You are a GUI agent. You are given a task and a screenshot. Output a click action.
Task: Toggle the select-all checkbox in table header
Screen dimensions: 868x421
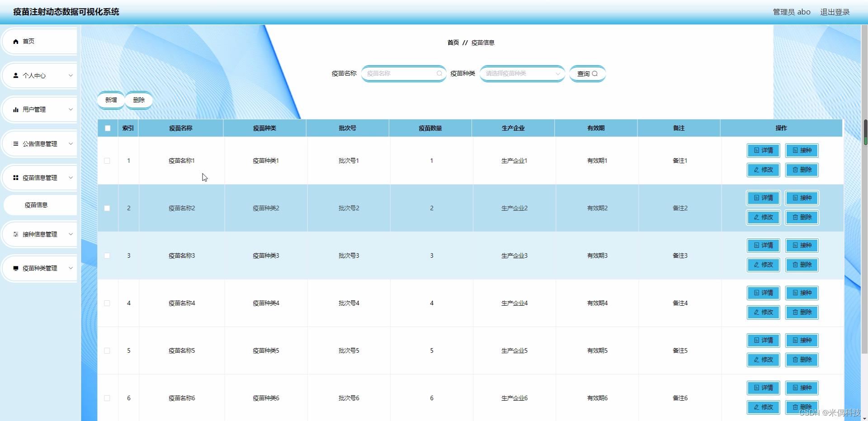point(107,128)
